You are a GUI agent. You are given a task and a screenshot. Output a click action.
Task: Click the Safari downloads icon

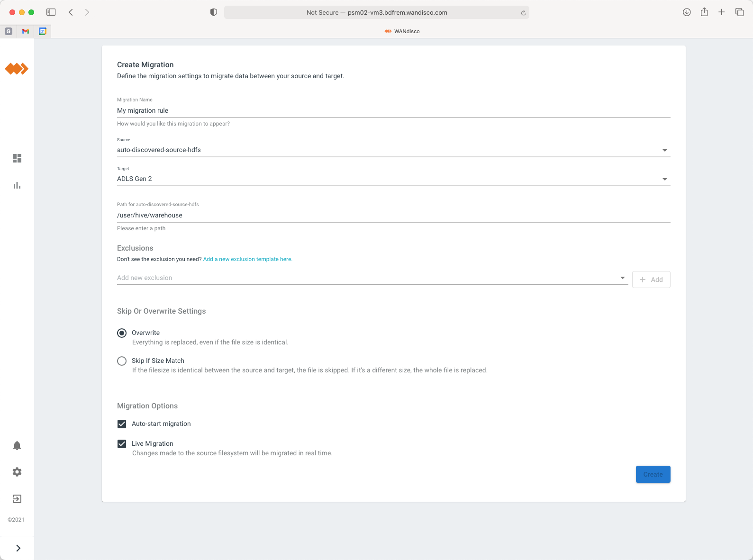click(x=686, y=12)
